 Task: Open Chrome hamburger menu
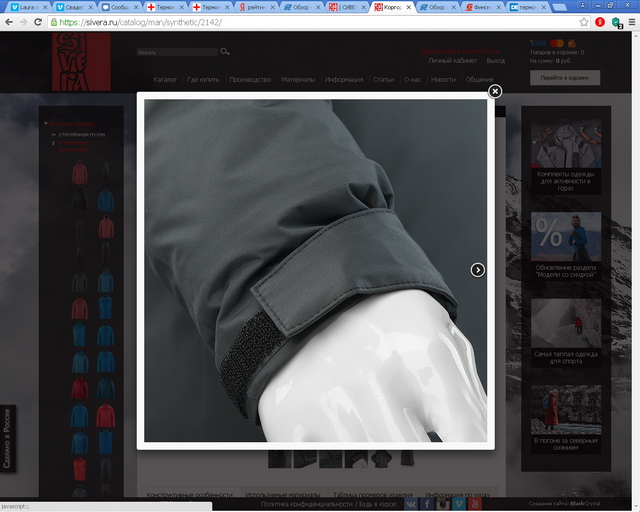pyautogui.click(x=632, y=22)
